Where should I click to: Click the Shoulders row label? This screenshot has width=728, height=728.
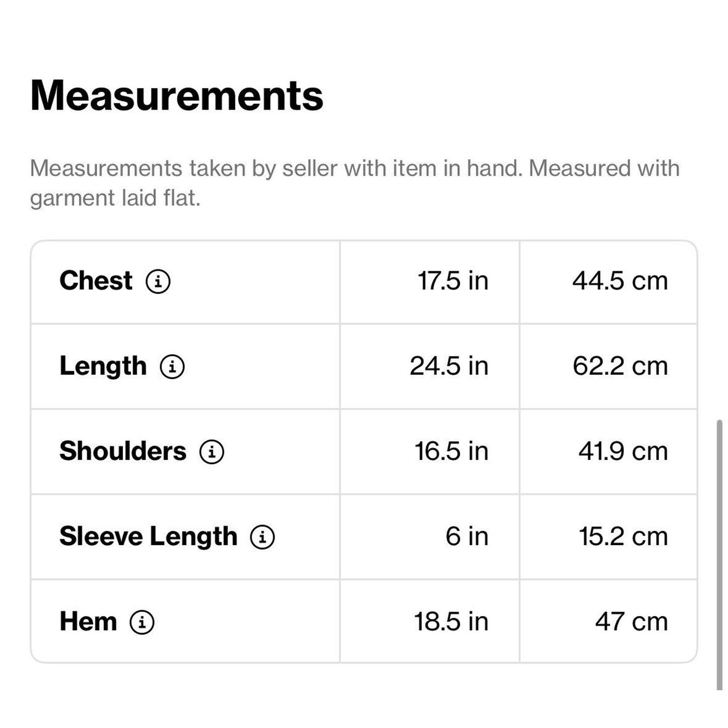[122, 451]
